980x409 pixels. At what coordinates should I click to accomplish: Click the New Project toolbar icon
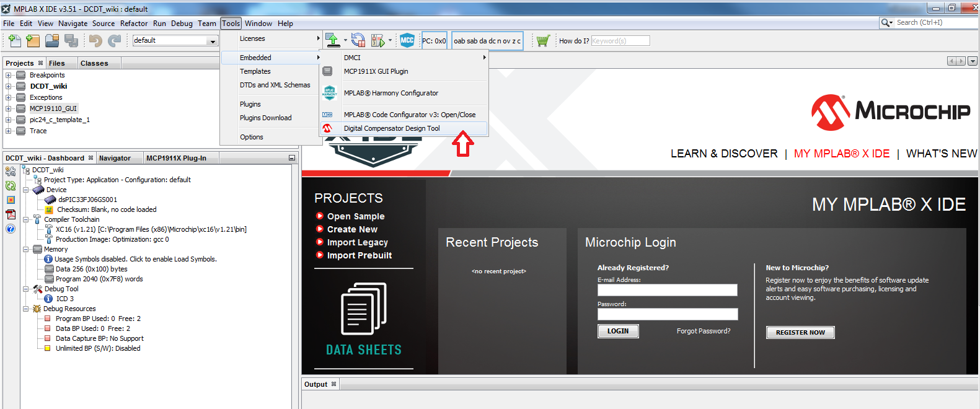[33, 41]
